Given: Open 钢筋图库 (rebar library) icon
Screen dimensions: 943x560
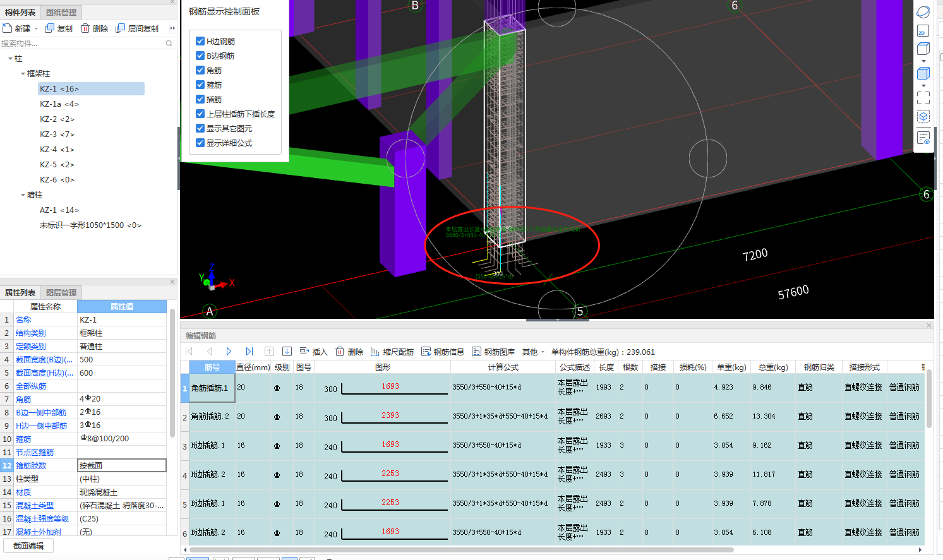Looking at the screenshot, I should tap(477, 352).
